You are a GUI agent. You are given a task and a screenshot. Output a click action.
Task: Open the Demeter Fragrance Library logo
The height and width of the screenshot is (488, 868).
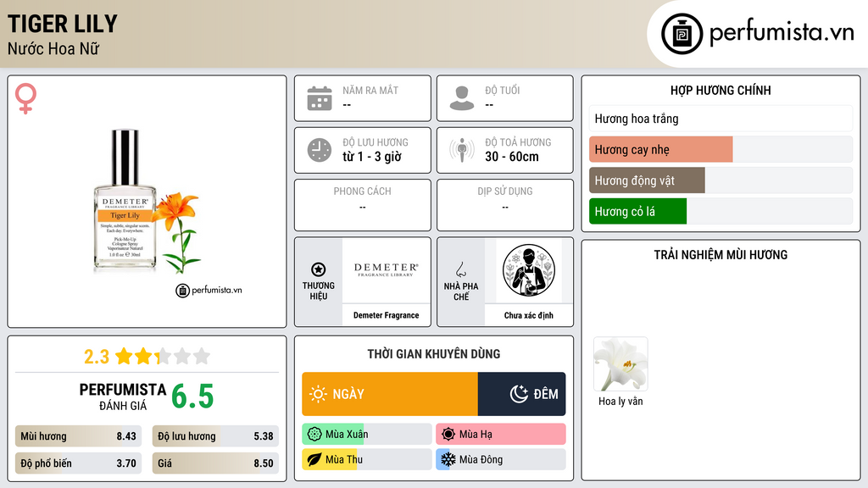coord(386,270)
